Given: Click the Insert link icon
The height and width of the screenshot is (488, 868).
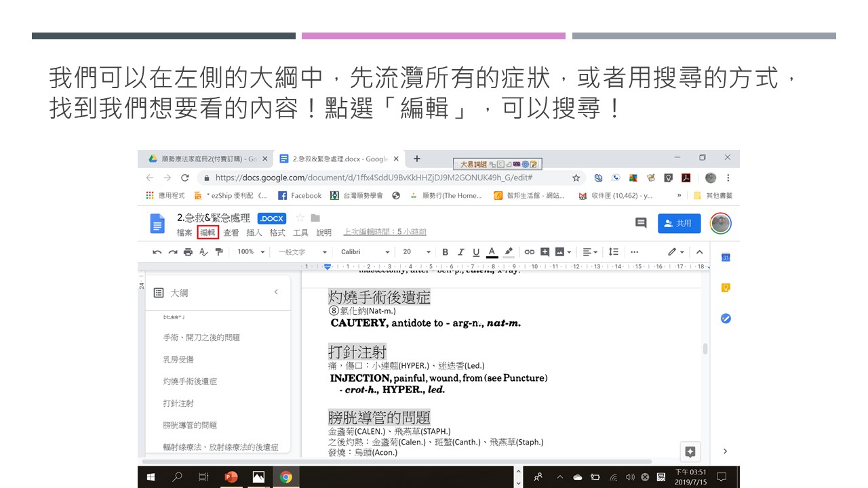Looking at the screenshot, I should click(x=530, y=251).
